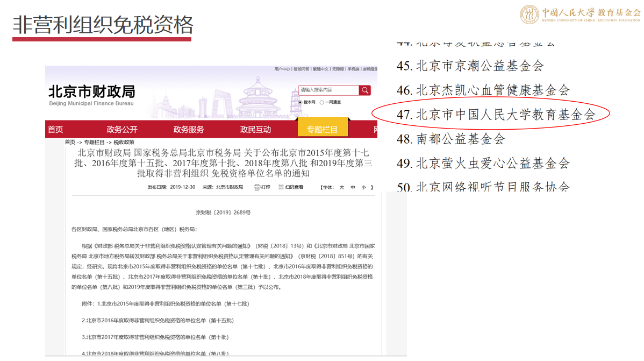
Task: Click the Renmin University foundation logo
Action: tap(580, 13)
